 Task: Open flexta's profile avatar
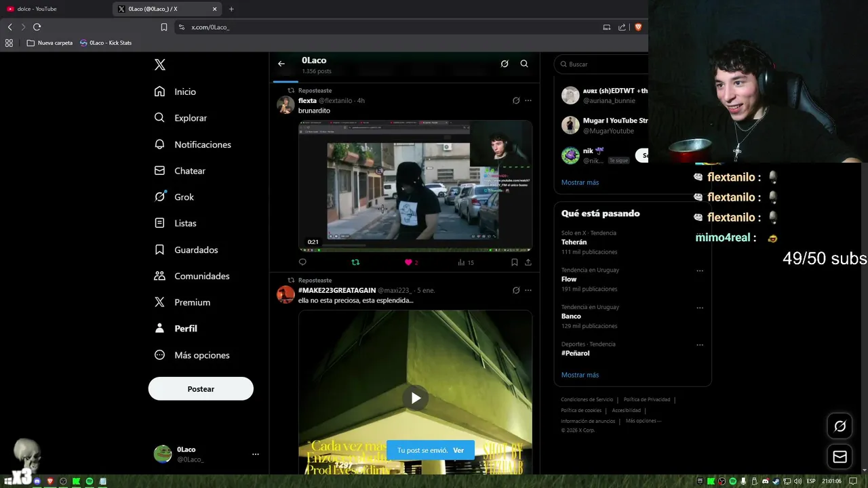[285, 104]
